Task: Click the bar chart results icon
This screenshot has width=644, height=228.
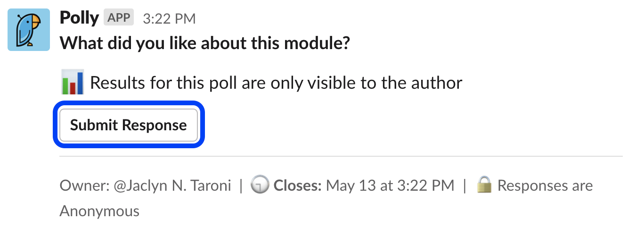Action: point(73,82)
